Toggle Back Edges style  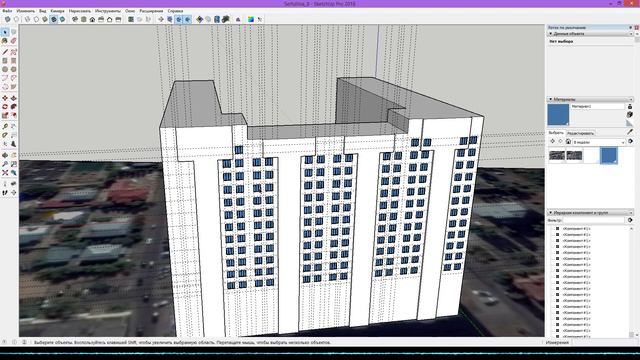pos(16,19)
